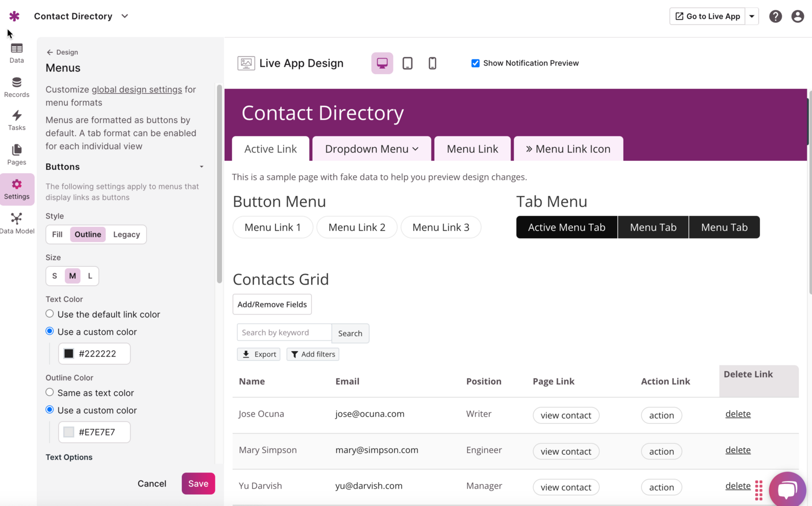Click the Save button

pos(198,483)
